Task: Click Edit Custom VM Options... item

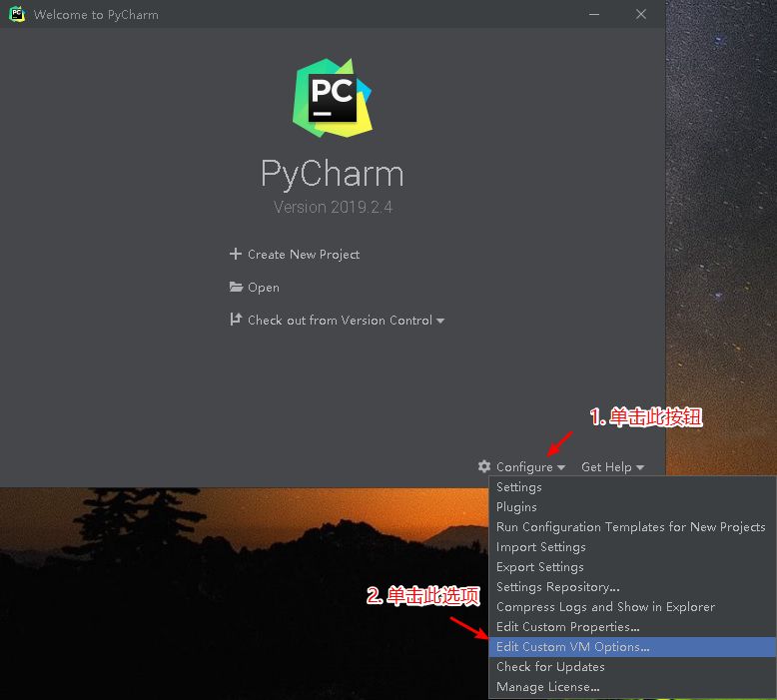Action: click(x=572, y=647)
